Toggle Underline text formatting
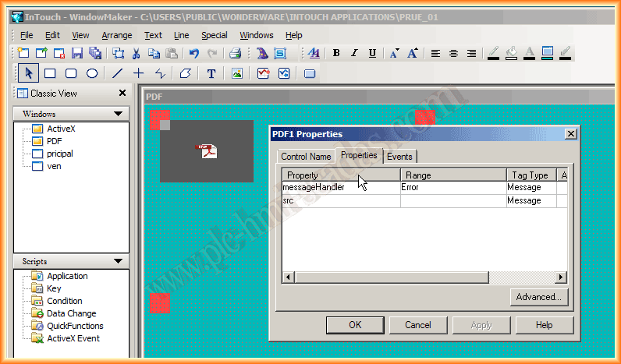 372,53
